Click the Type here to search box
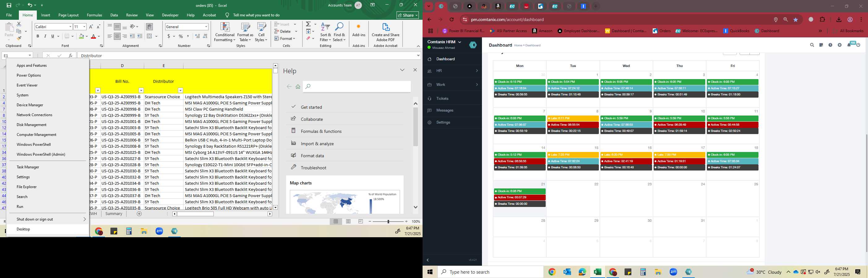868x278 pixels. tap(491, 272)
